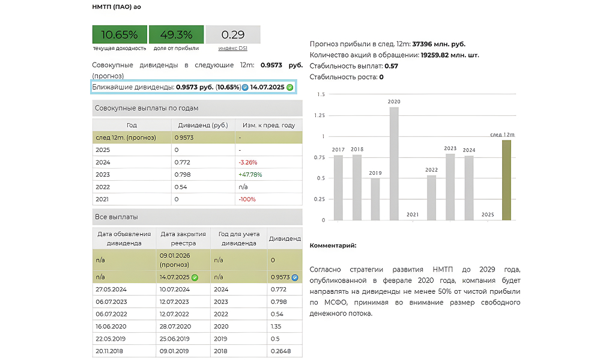Select the olive след 12m forecast bar
The width and height of the screenshot is (615, 364).
(x=506, y=180)
